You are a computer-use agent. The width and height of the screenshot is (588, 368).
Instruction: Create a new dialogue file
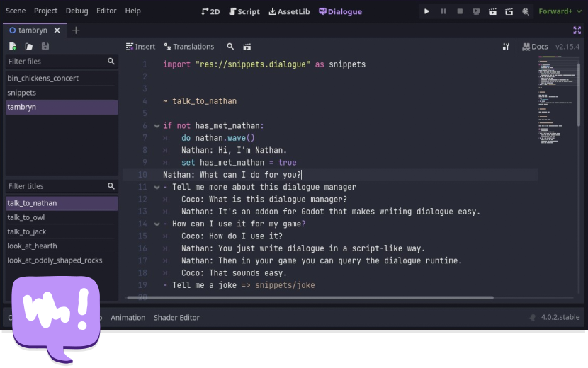point(12,46)
